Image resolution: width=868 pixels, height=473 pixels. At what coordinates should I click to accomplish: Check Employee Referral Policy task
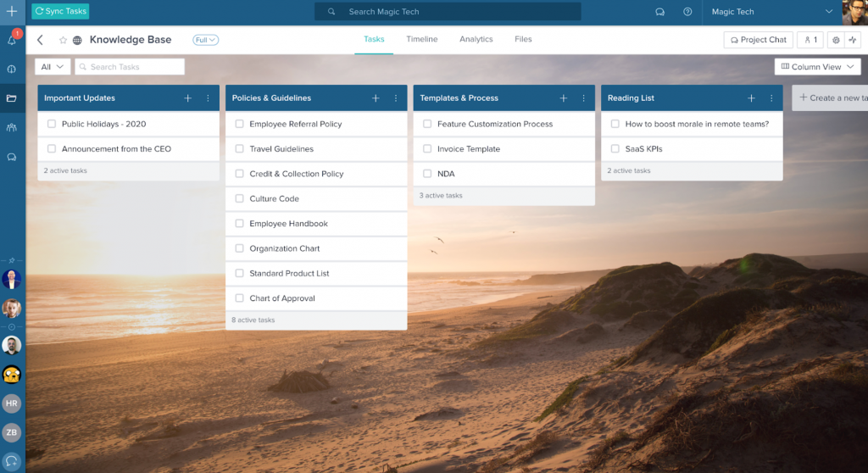pos(239,124)
